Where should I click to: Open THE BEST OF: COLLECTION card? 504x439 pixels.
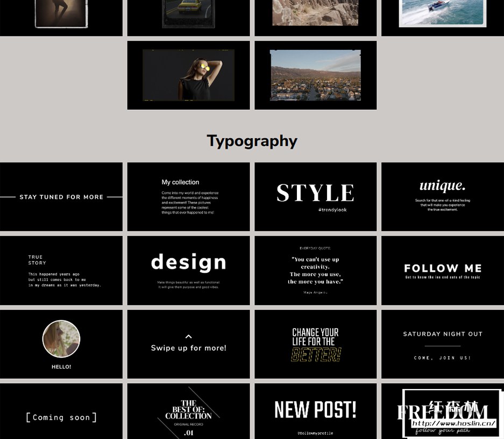point(188,412)
